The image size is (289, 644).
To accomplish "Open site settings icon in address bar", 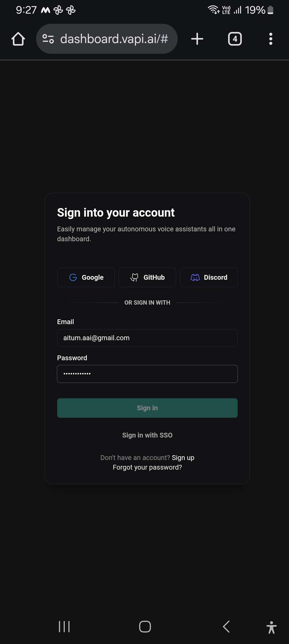I will 48,39.
